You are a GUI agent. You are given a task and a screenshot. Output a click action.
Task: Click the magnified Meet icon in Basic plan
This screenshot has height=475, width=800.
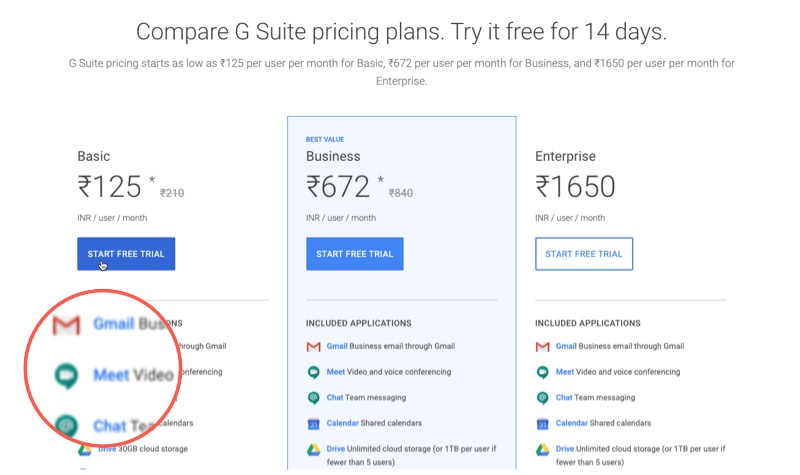pos(66,376)
